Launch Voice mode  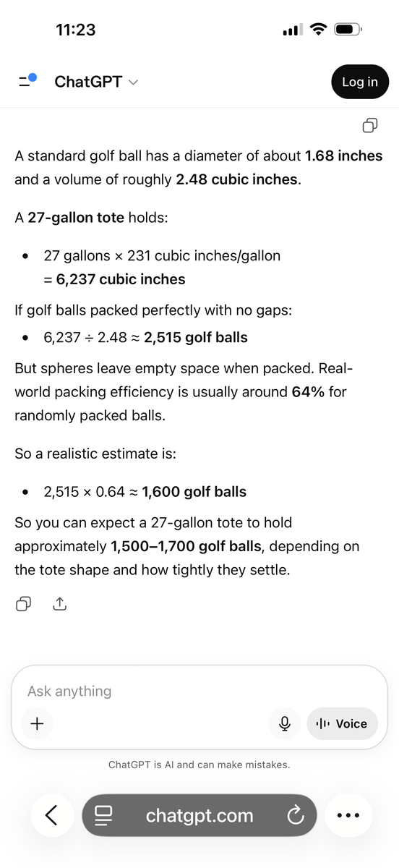343,723
